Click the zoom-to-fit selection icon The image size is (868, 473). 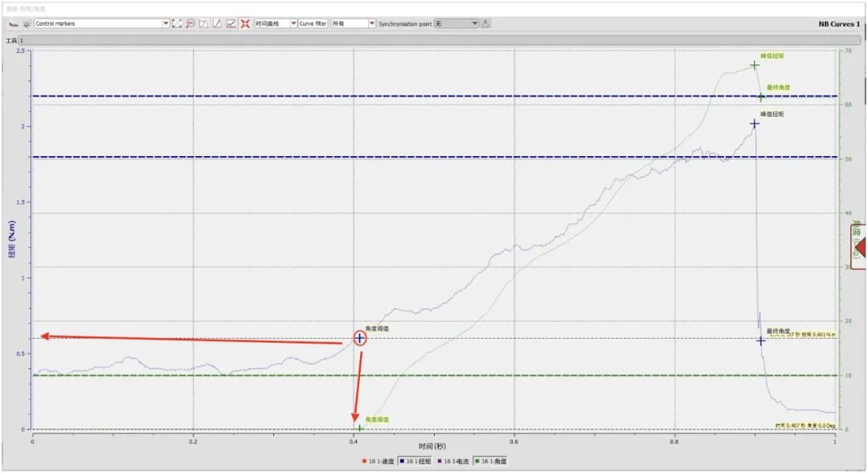tap(177, 23)
